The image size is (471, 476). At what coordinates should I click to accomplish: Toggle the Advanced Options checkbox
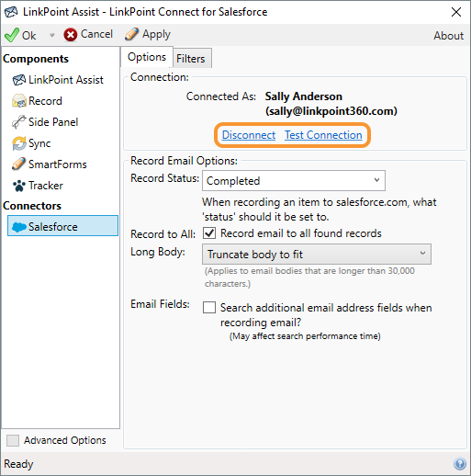13,440
